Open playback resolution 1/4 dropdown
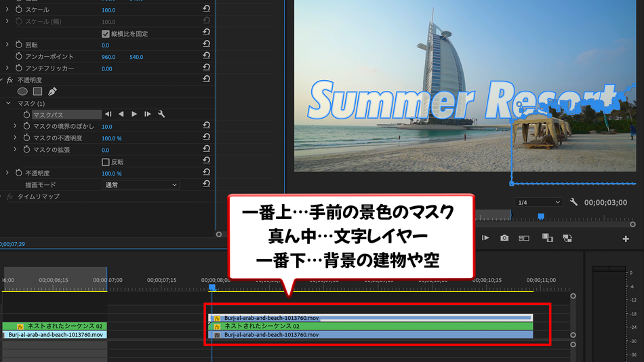The width and height of the screenshot is (644, 362). click(x=539, y=202)
